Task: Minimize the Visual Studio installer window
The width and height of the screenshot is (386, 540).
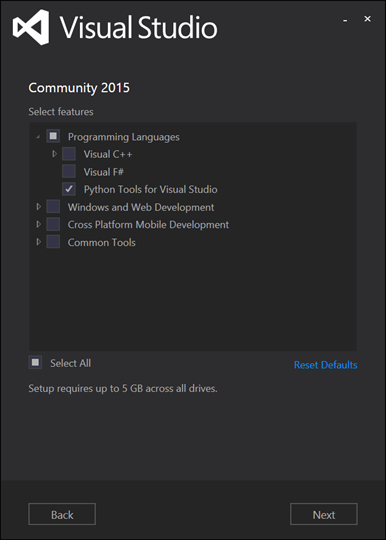Action: (x=345, y=20)
